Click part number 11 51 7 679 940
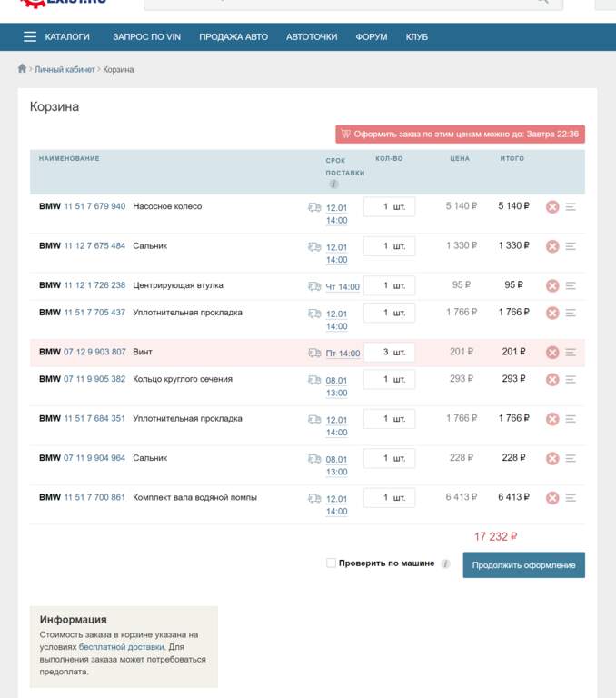 coord(94,206)
